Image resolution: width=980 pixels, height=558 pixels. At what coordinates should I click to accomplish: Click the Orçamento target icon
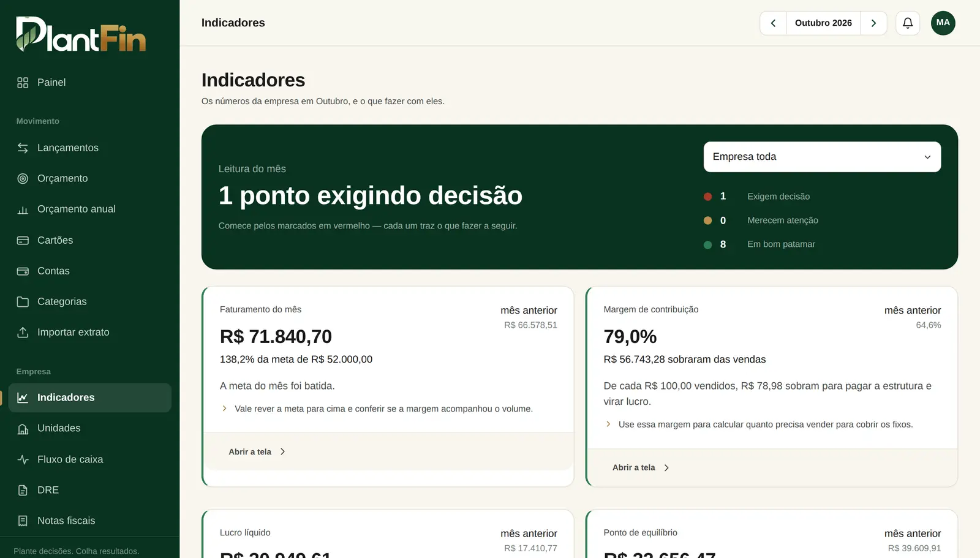click(x=23, y=178)
